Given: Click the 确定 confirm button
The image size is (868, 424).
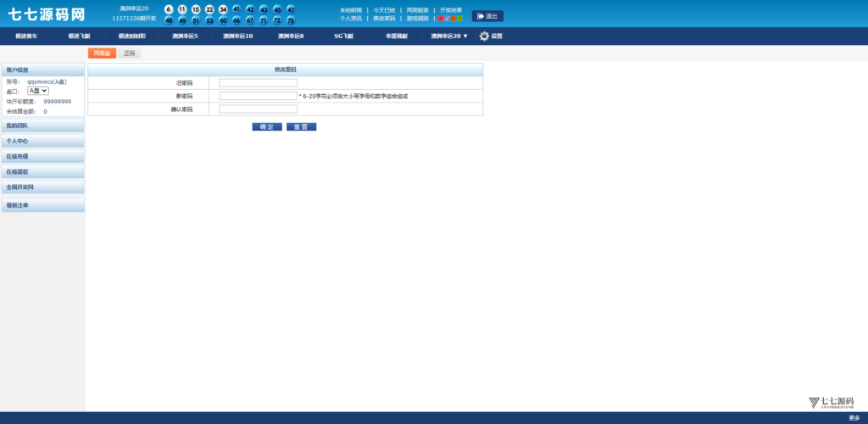Looking at the screenshot, I should [x=267, y=126].
